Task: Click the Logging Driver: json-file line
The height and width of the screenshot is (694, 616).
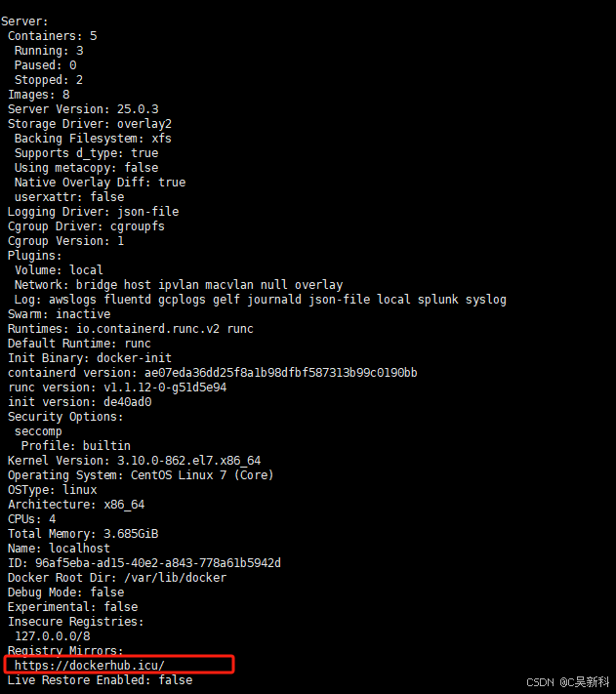Action: (x=93, y=212)
